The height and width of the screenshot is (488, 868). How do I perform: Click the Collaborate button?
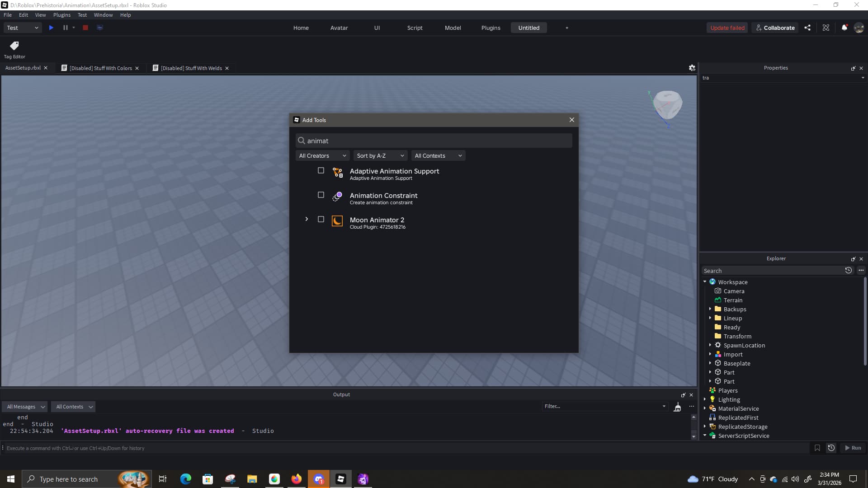pyautogui.click(x=775, y=28)
